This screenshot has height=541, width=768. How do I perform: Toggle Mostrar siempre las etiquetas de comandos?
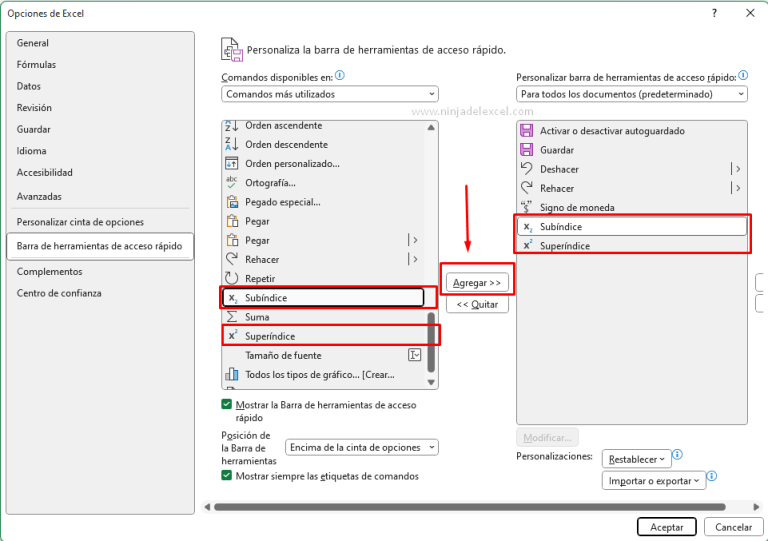(226, 475)
